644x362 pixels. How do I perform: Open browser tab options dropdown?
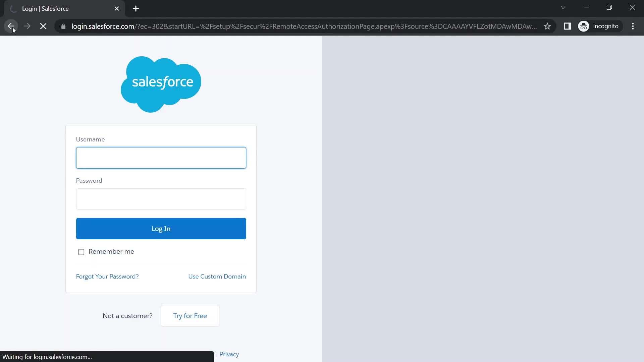563,7
